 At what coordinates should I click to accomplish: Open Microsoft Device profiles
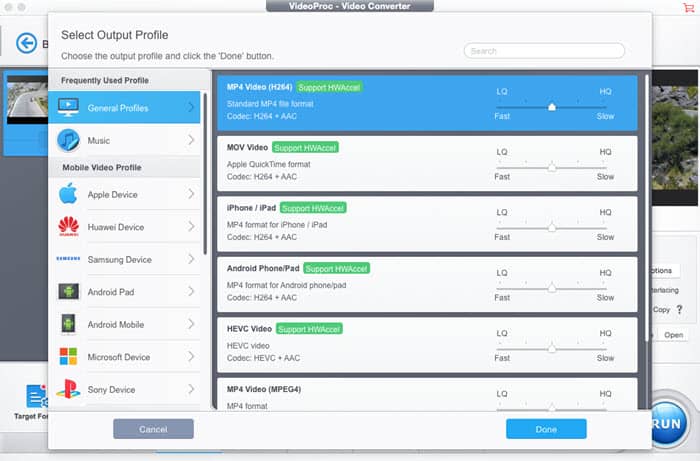point(125,357)
